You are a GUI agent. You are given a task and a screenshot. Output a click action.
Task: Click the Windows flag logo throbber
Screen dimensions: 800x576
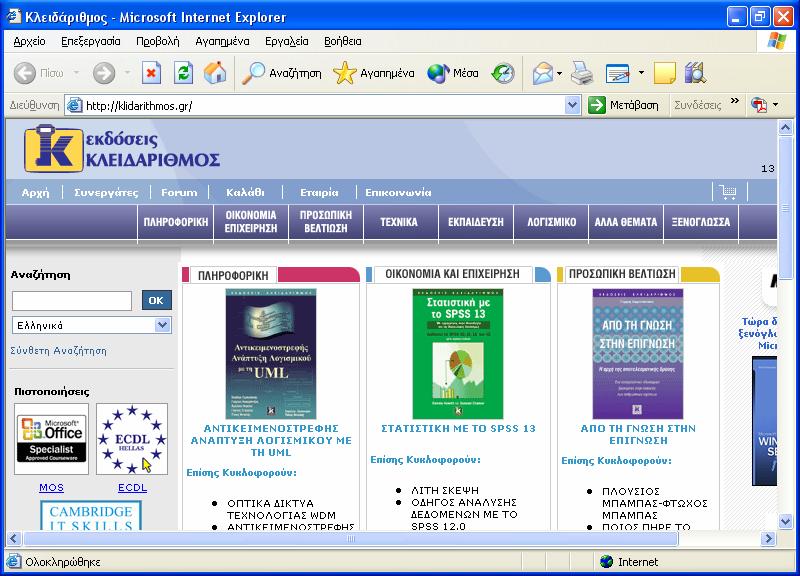tap(777, 41)
